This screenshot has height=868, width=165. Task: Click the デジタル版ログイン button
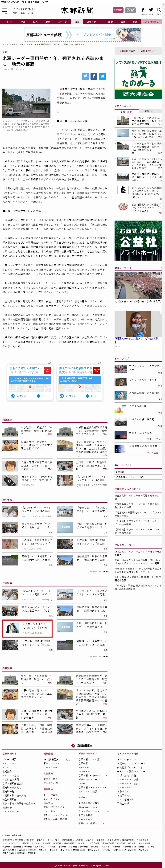(x=130, y=10)
